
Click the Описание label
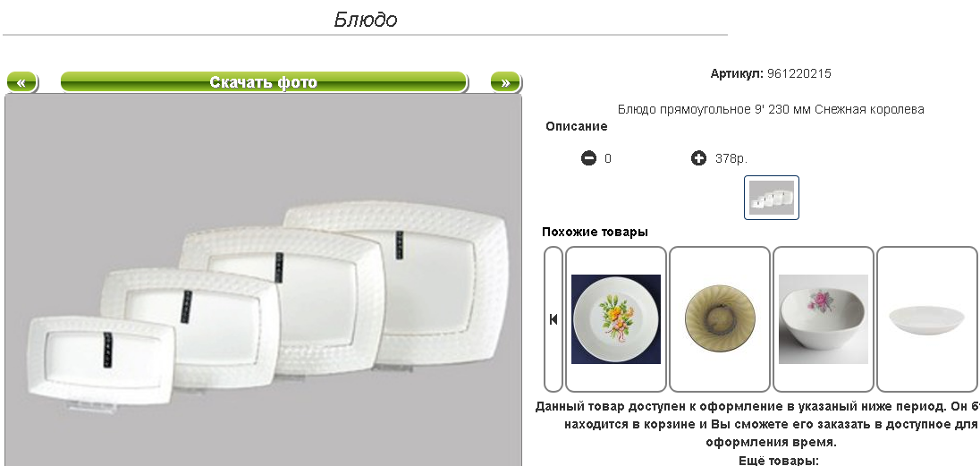click(576, 126)
